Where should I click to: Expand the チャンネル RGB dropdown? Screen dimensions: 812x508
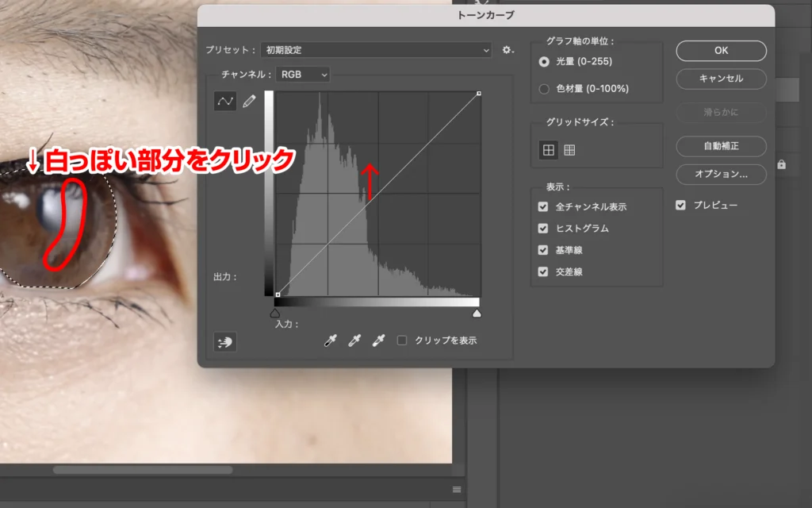[302, 75]
